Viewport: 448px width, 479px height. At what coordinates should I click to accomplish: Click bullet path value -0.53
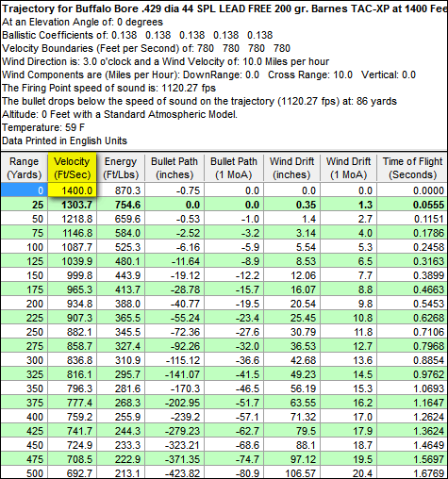(174, 219)
